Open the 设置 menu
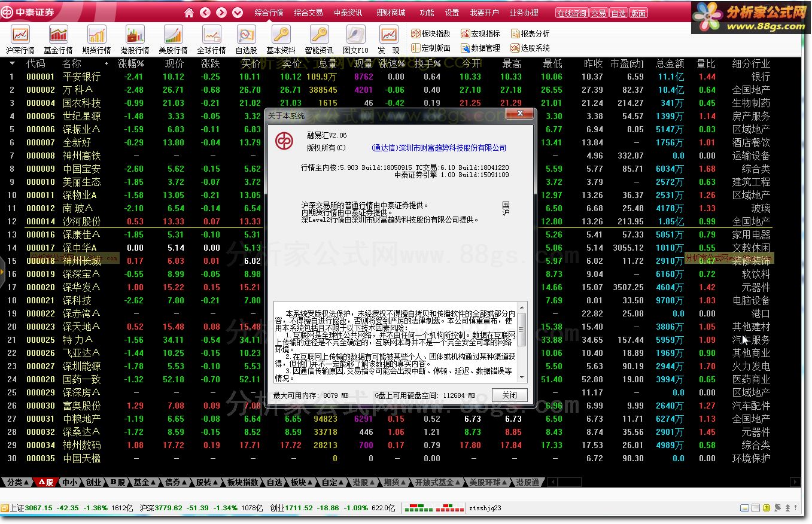Image resolution: width=812 pixels, height=524 pixels. [x=452, y=13]
